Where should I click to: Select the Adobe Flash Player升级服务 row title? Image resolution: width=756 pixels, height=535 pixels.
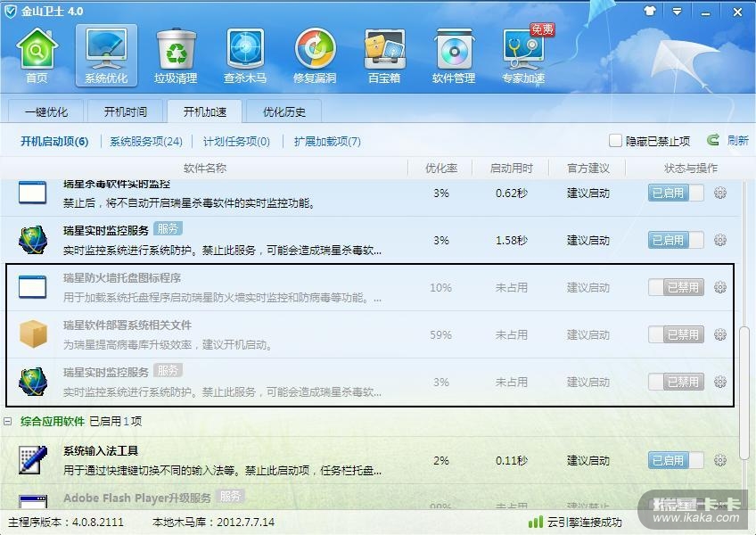coord(137,498)
